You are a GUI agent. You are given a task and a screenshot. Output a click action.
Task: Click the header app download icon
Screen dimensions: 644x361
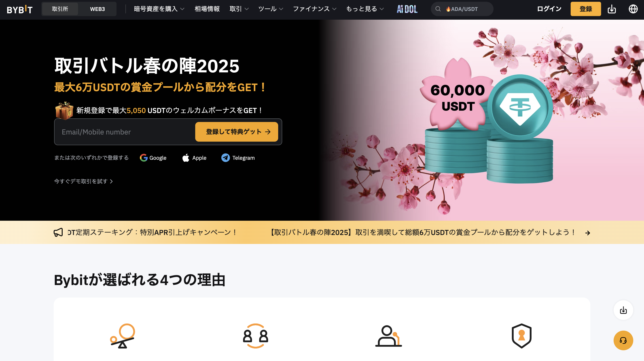coord(612,9)
